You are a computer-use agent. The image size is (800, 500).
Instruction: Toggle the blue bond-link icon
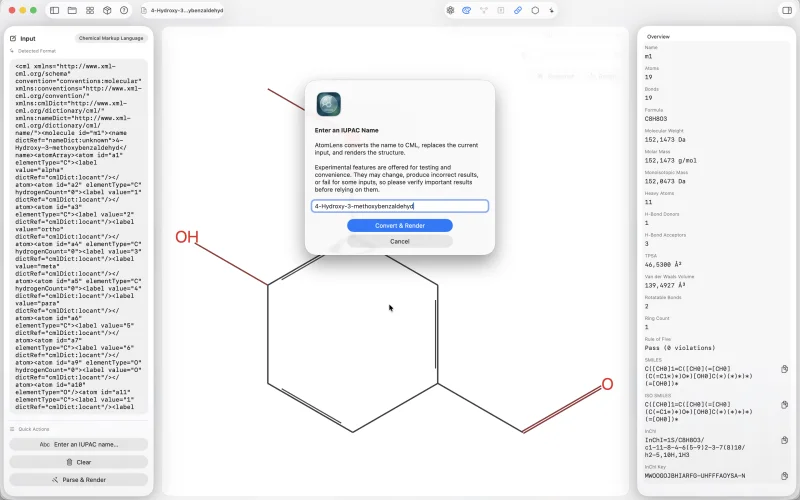518,10
